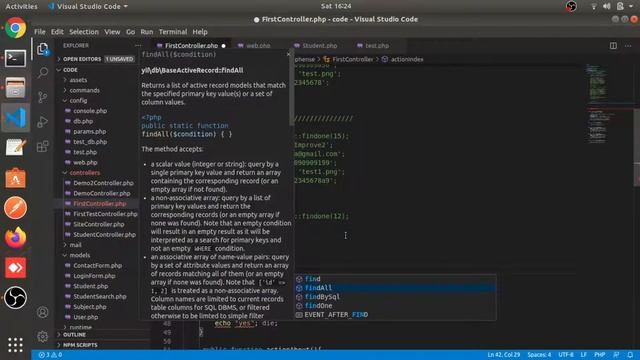Open the Manage gear in activity bar

click(42, 337)
